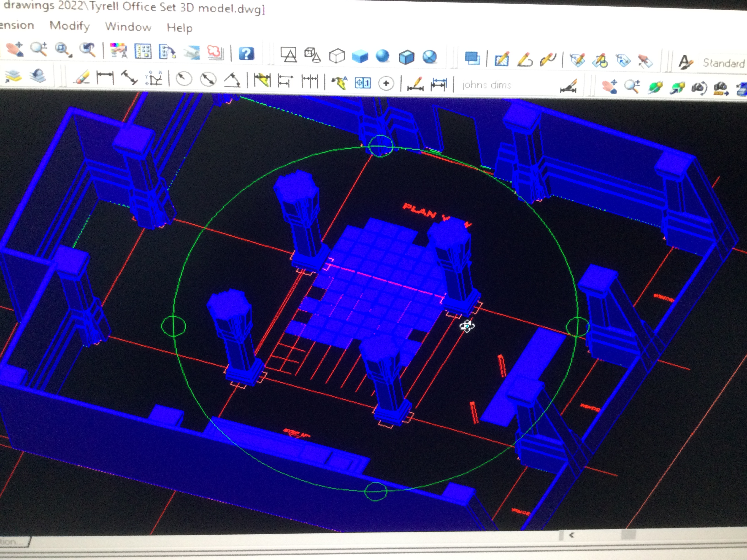This screenshot has width=747, height=560.
Task: Select the Linear Dimension tool
Action: point(105,78)
